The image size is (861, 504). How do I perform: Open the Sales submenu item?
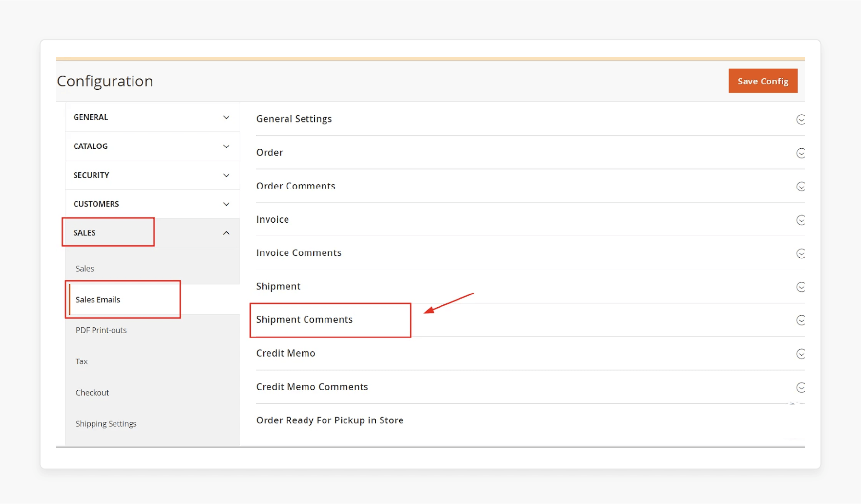(x=152, y=268)
